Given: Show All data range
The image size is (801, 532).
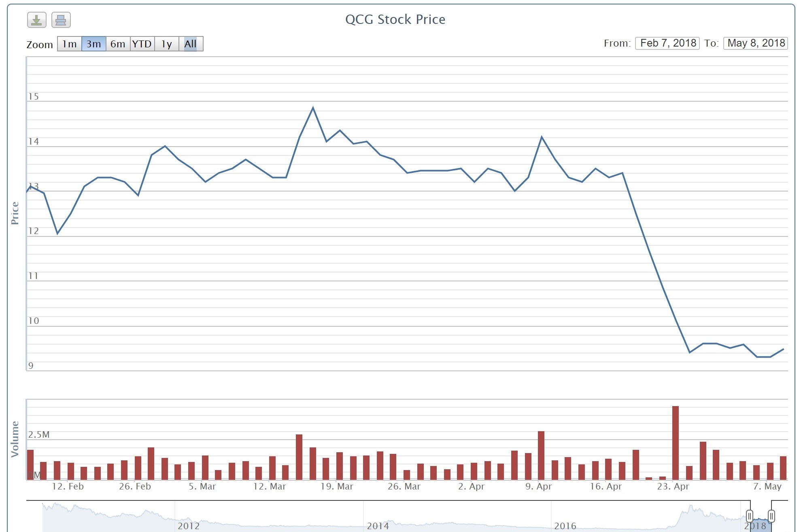Looking at the screenshot, I should [191, 44].
